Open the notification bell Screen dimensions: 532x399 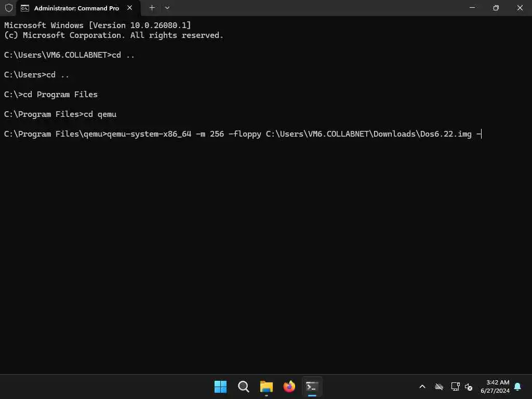pyautogui.click(x=517, y=387)
